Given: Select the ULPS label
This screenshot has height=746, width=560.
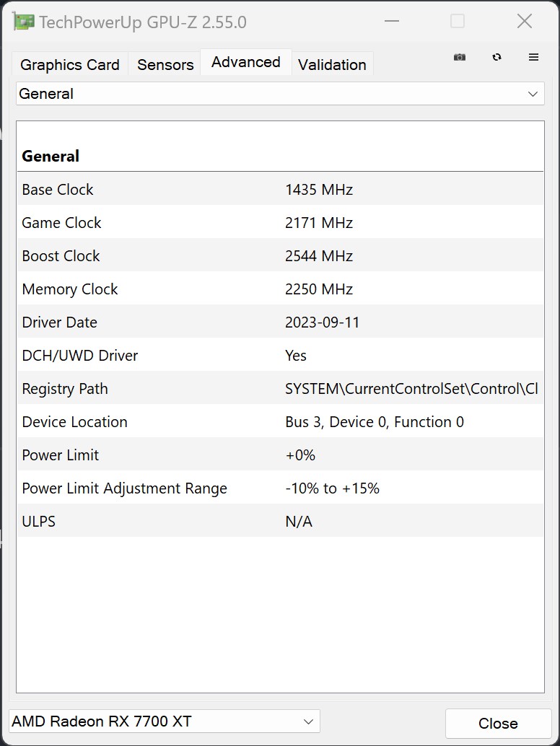Looking at the screenshot, I should tap(38, 522).
